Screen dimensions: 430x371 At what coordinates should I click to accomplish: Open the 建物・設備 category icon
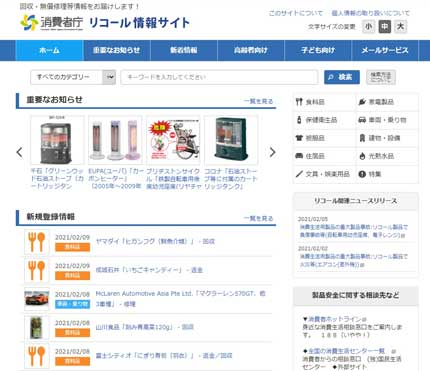pyautogui.click(x=362, y=138)
